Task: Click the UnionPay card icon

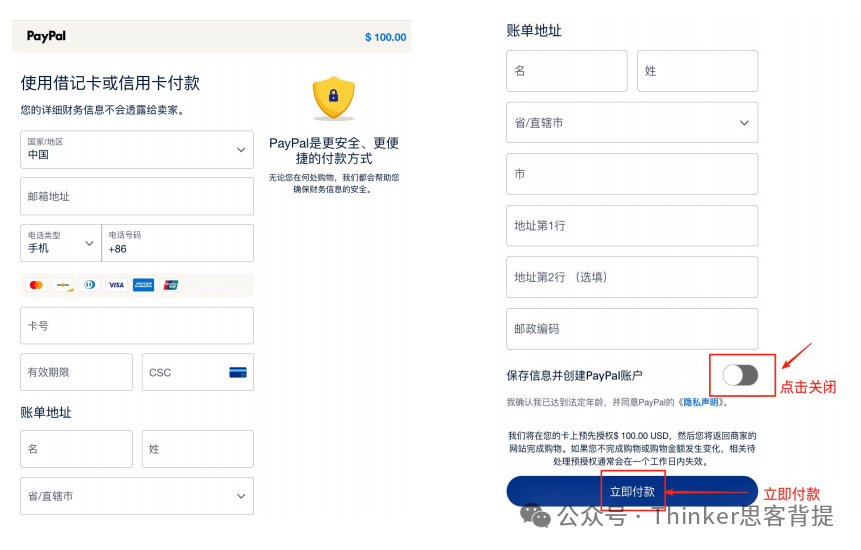Action: coord(170,285)
